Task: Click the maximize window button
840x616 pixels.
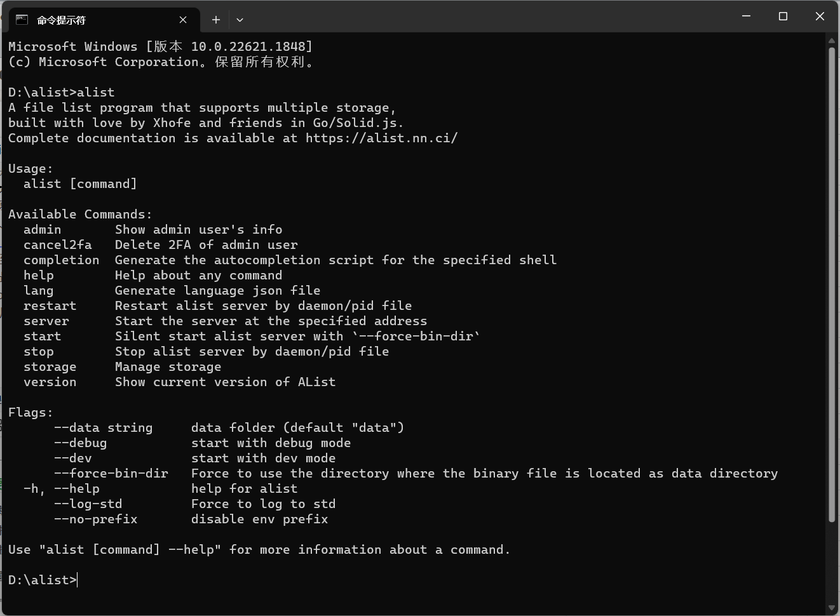Action: [783, 16]
